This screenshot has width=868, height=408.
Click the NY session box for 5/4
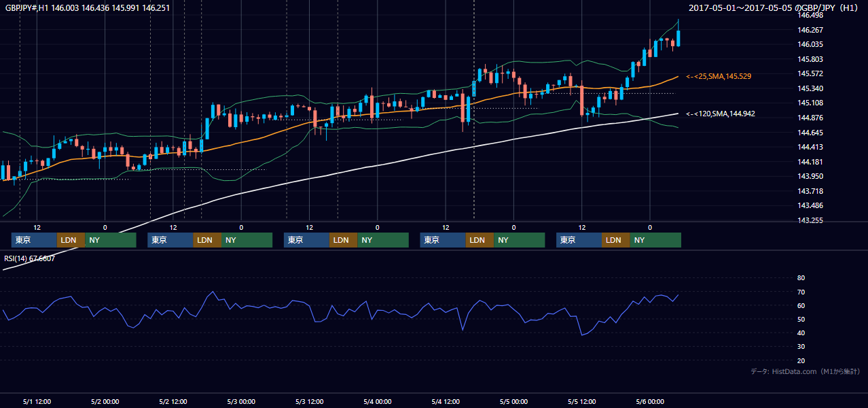[520, 240]
